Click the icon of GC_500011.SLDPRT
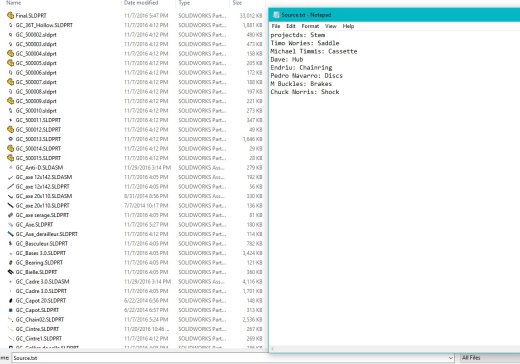 (x=10, y=120)
